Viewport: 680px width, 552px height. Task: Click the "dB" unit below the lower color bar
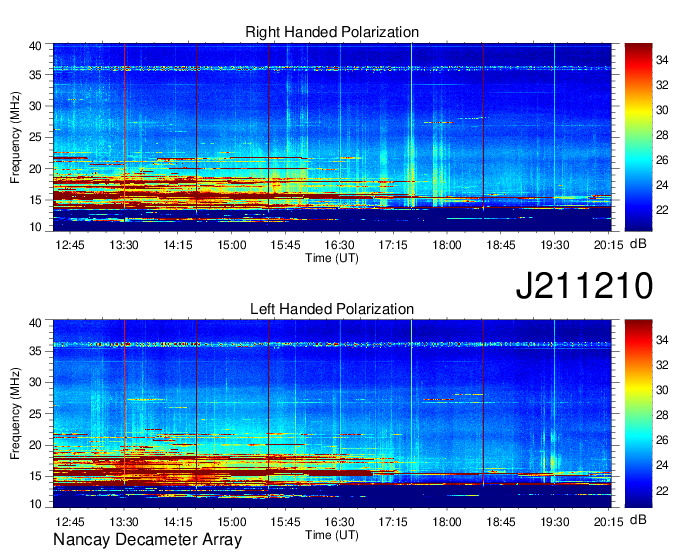click(x=638, y=519)
